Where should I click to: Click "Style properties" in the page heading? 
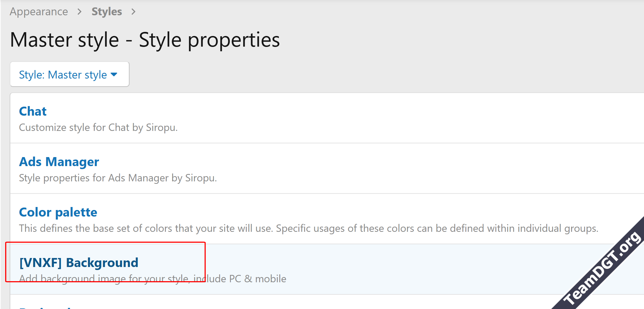pos(209,40)
